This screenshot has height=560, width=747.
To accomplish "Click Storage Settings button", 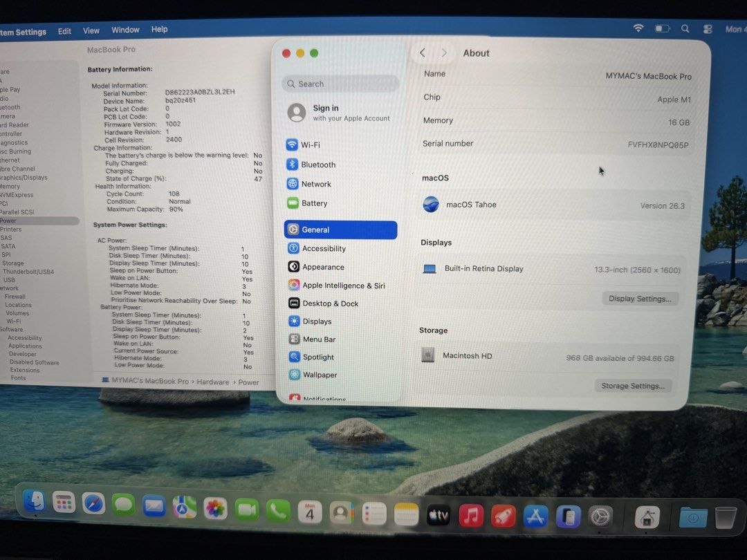I will [x=633, y=386].
